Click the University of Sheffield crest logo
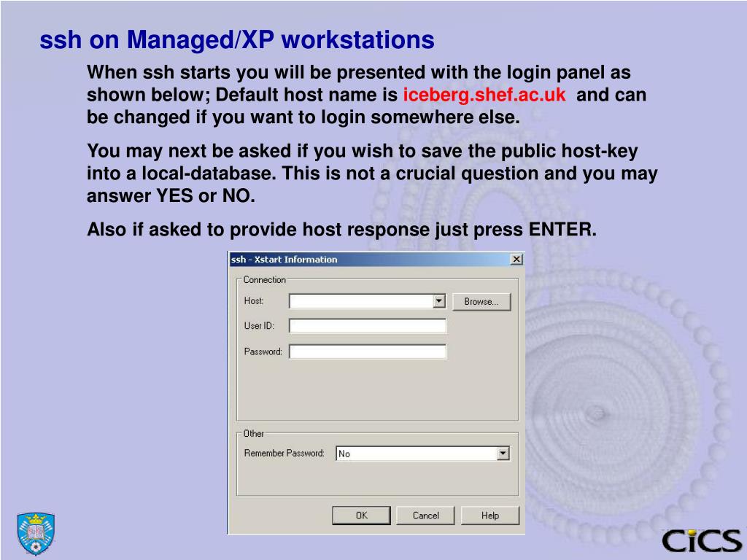Screen dimensions: 747x560 35,533
